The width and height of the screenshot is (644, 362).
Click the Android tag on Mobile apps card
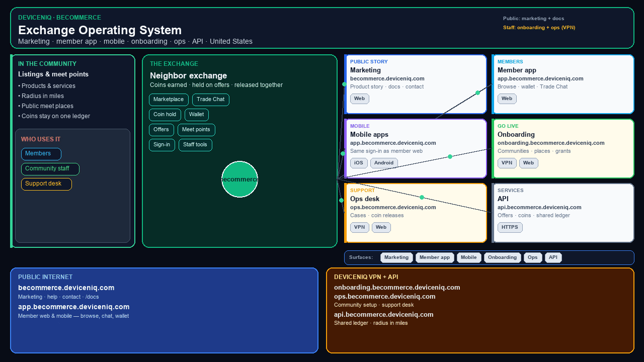(384, 163)
